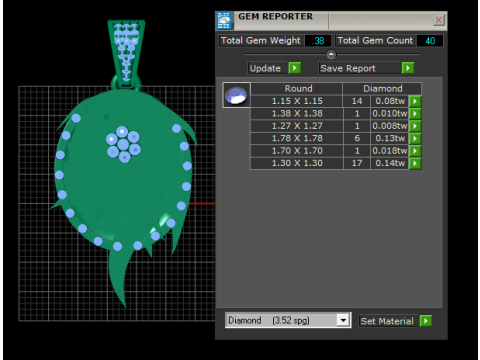The height and width of the screenshot is (360, 480).
Task: Click the Gem Reporter title bar icon
Action: coord(224,21)
